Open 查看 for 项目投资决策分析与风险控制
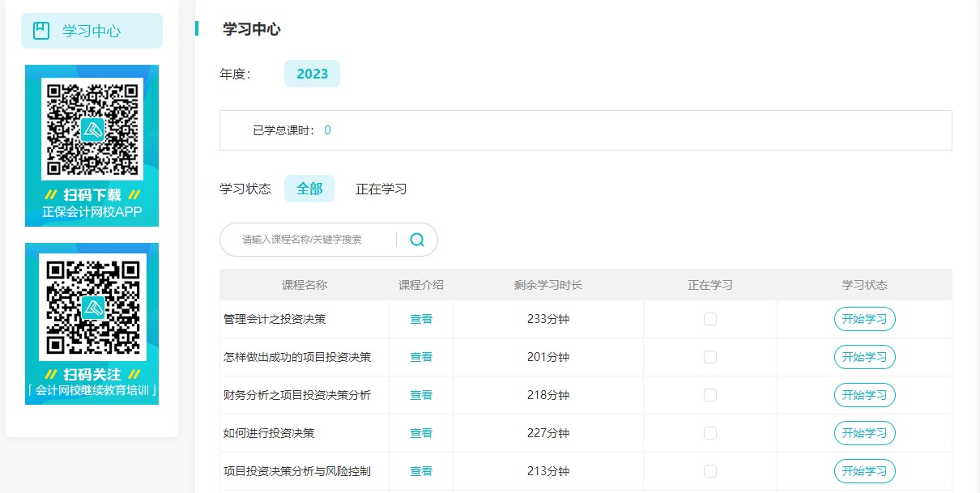Image resolution: width=980 pixels, height=493 pixels. click(x=420, y=470)
